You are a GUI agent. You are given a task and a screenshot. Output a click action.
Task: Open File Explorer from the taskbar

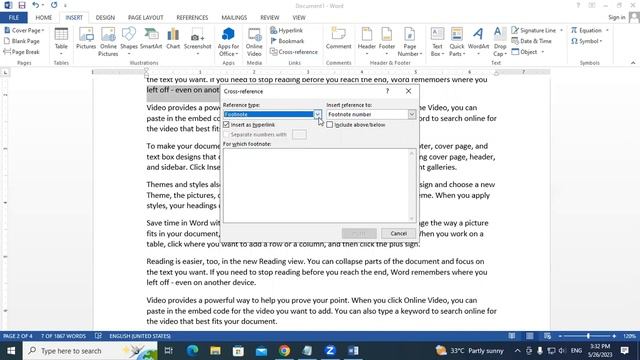pyautogui.click(x=215, y=351)
